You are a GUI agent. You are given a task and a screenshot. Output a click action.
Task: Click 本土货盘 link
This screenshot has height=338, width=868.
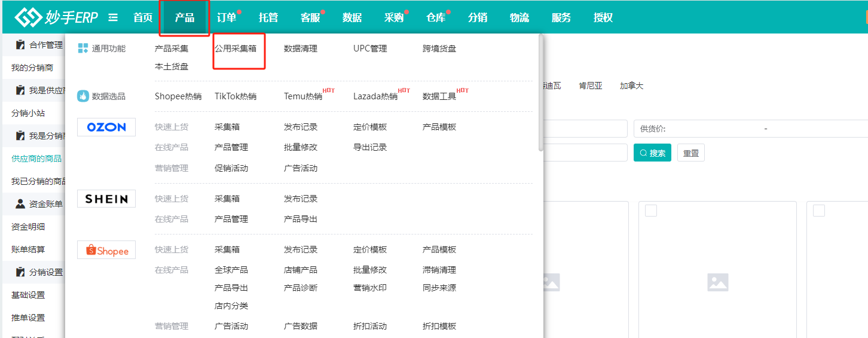(x=172, y=66)
